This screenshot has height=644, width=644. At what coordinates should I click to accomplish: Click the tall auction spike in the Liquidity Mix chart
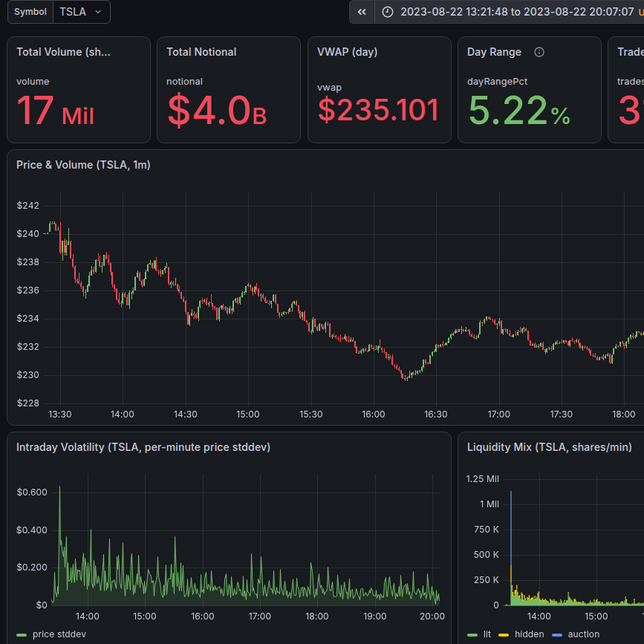(x=511, y=528)
